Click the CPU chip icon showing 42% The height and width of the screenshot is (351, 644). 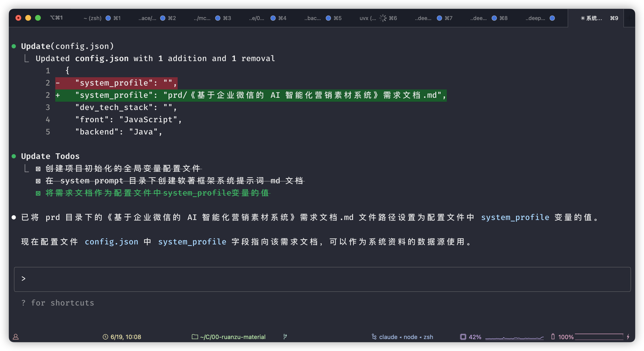coord(463,337)
